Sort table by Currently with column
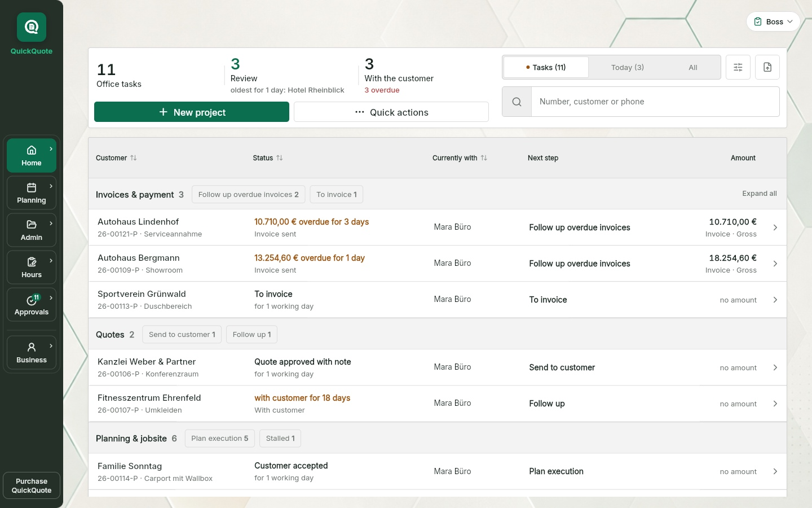812x508 pixels. 460,158
